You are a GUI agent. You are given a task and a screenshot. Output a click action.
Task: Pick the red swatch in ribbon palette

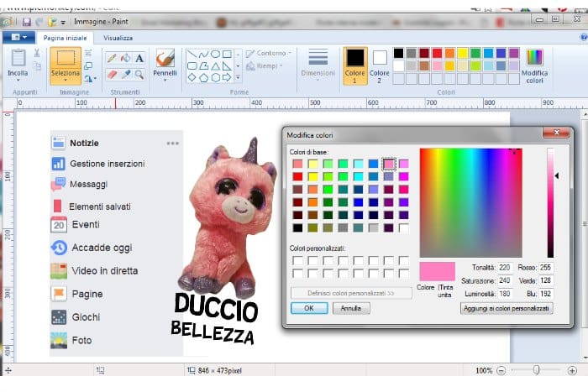pyautogui.click(x=437, y=53)
